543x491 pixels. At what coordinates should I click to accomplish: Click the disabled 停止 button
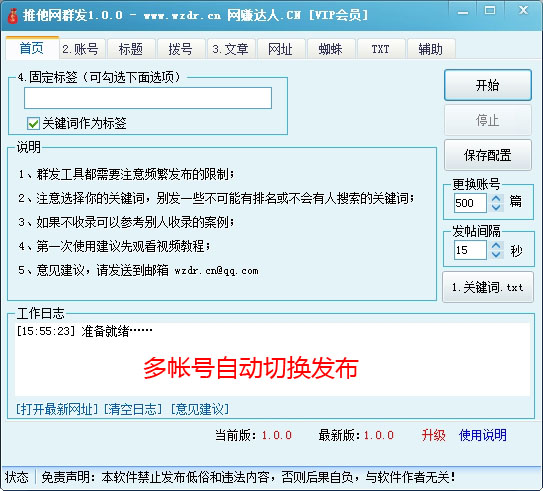click(488, 120)
